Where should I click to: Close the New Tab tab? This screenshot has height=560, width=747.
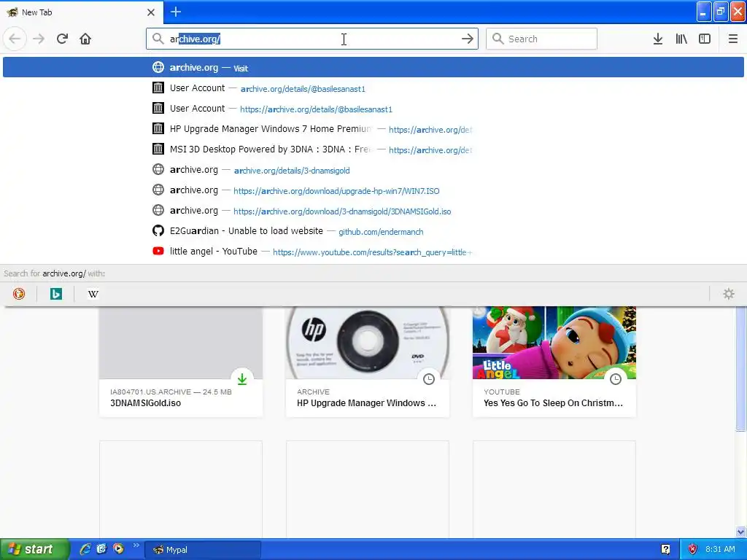click(151, 12)
